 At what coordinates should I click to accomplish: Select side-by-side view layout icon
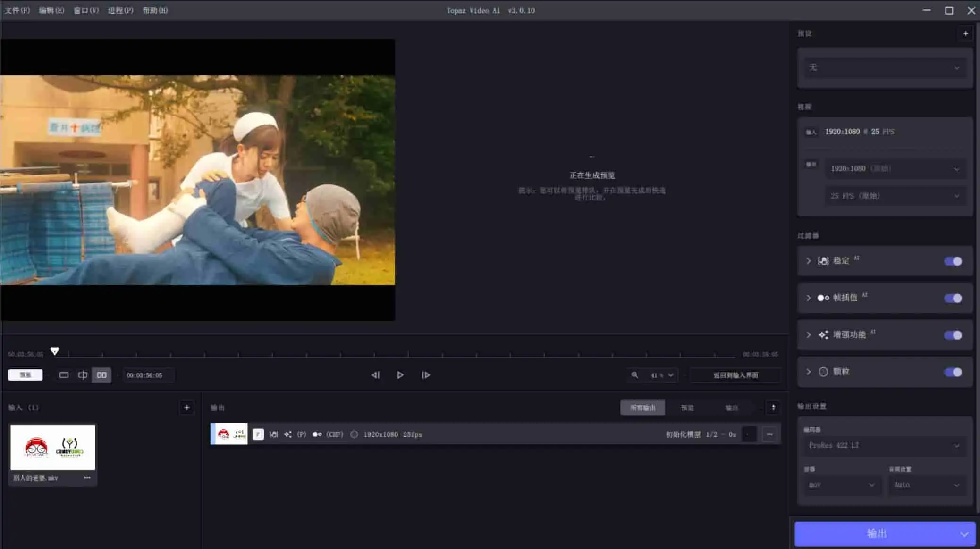click(101, 375)
